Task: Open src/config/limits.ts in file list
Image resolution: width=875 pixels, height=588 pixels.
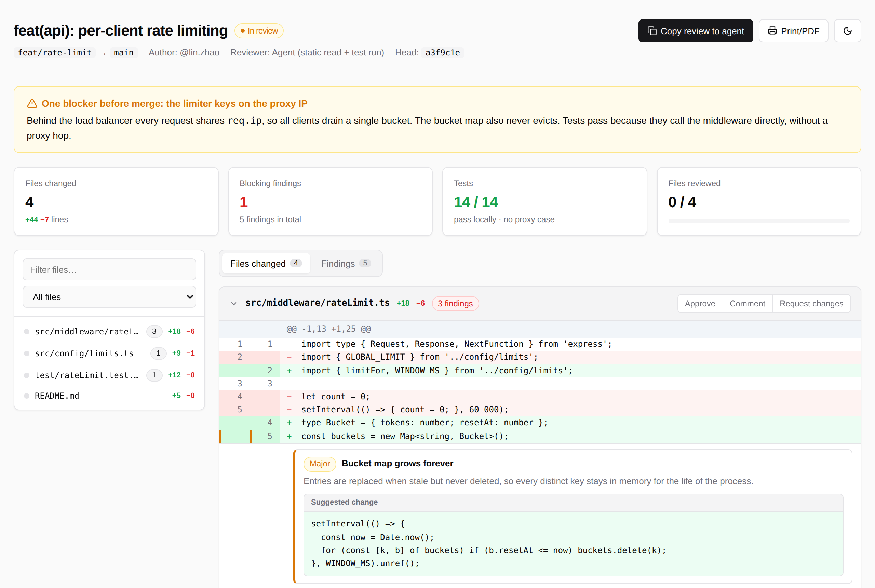Action: tap(109, 353)
